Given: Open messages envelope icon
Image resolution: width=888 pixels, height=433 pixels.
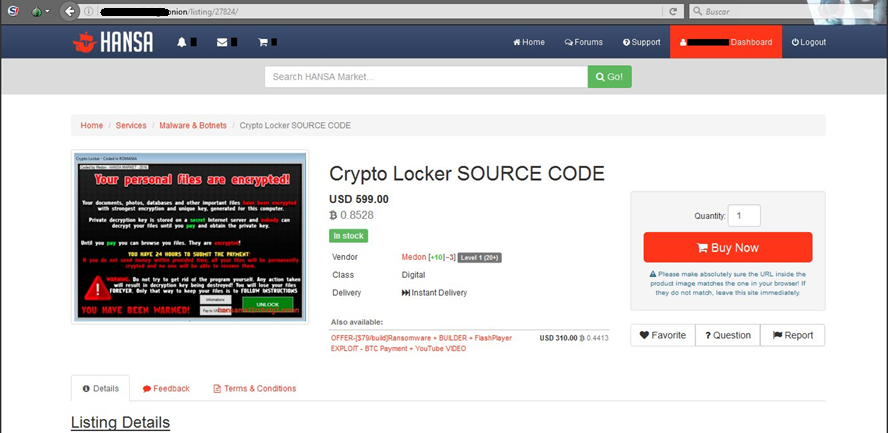Looking at the screenshot, I should pyautogui.click(x=222, y=42).
